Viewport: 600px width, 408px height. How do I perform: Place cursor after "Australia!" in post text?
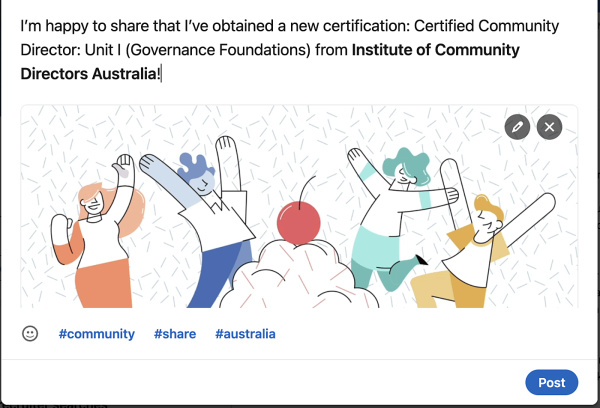pos(162,73)
